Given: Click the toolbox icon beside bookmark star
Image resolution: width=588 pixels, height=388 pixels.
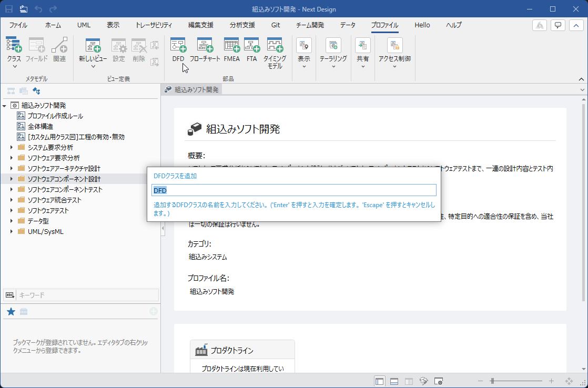Looking at the screenshot, I should pyautogui.click(x=24, y=312).
